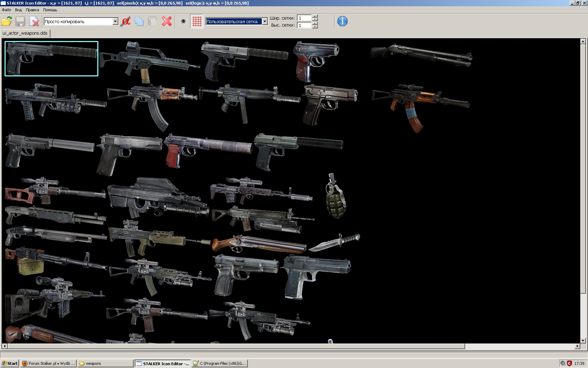Switch to C:\Program Files taskbar item
588x368 pixels.
[220, 363]
